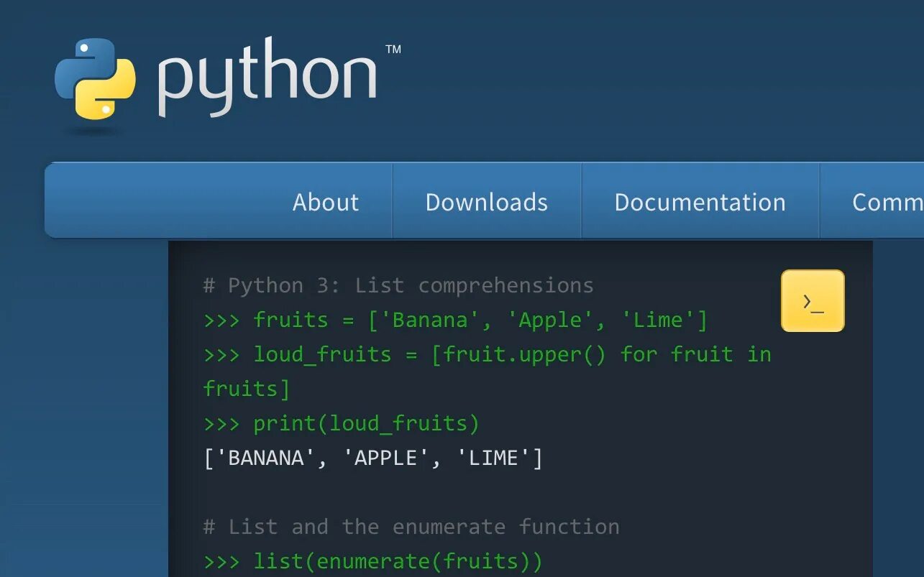Click the ['BANANA', 'APPLE', 'LIME'] output line
The width and height of the screenshot is (924, 577).
click(373, 458)
